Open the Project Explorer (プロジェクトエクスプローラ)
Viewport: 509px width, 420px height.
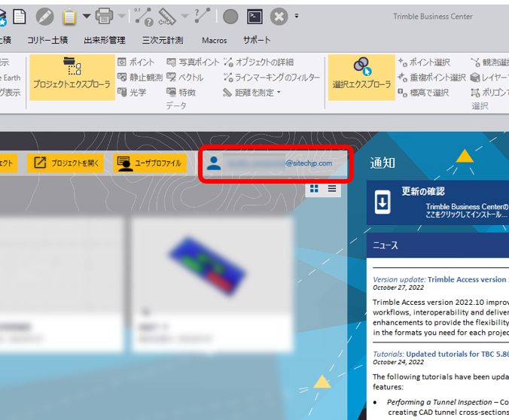pyautogui.click(x=72, y=77)
